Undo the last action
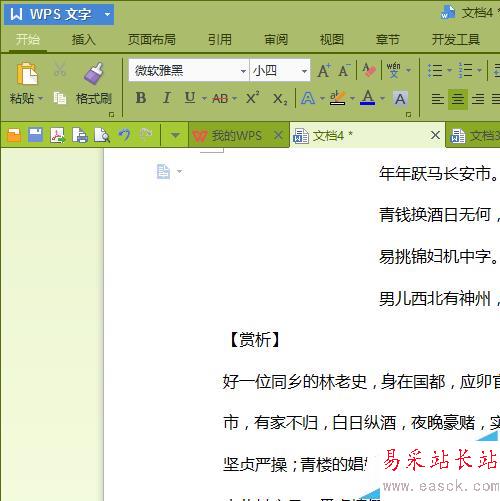This screenshot has height=501, width=500. 124,135
